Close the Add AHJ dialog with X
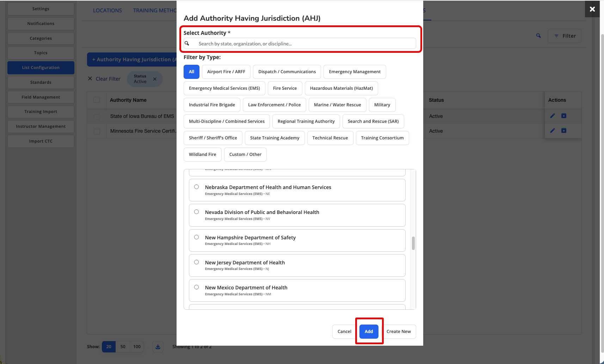 tap(592, 9)
